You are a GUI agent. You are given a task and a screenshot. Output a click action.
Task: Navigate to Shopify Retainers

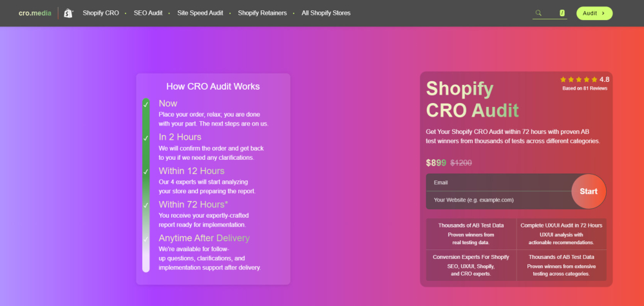coord(264,13)
